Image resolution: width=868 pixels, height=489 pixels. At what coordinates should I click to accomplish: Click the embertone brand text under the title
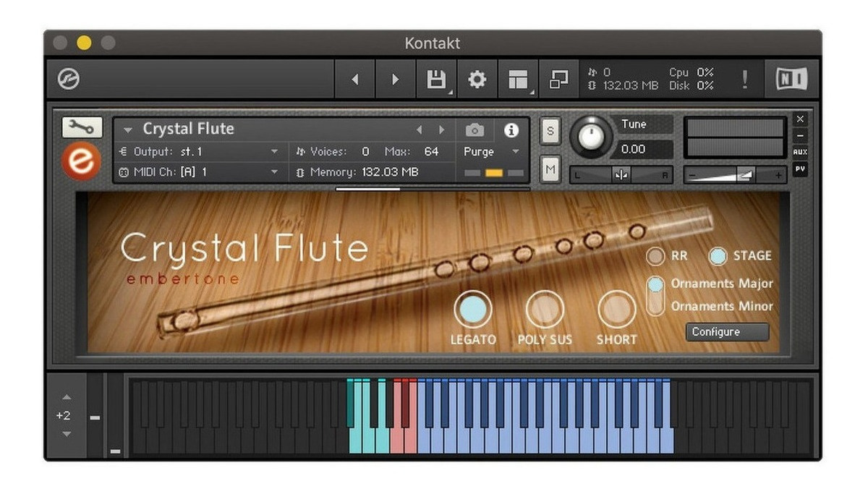point(182,279)
